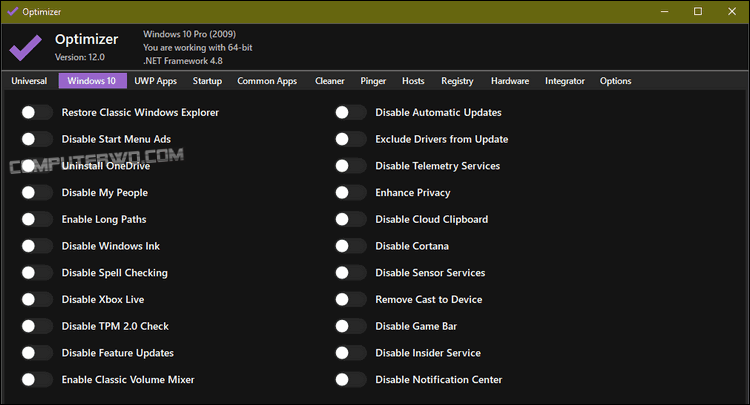
Task: Click the purple Optimizer checkmark logo
Action: [25, 47]
